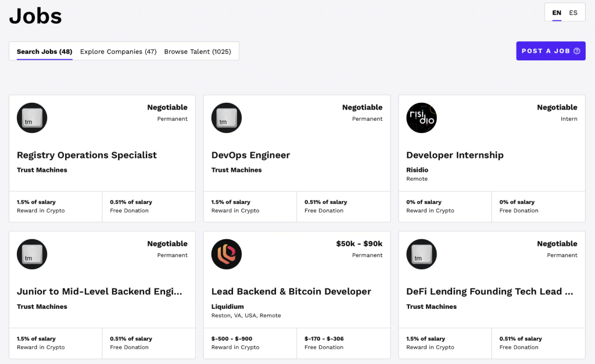Open Junior to Mid-Level Backend Engi... job title
The height and width of the screenshot is (364, 595).
click(x=99, y=291)
